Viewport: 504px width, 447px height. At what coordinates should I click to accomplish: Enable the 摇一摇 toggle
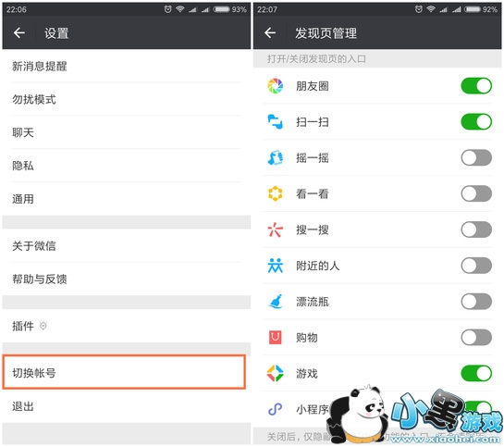click(x=476, y=158)
